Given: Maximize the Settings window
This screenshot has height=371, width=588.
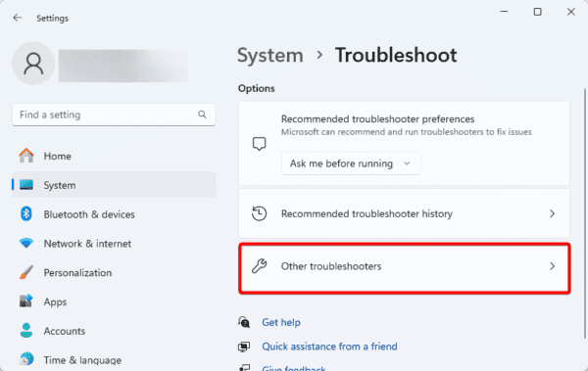Looking at the screenshot, I should [537, 12].
